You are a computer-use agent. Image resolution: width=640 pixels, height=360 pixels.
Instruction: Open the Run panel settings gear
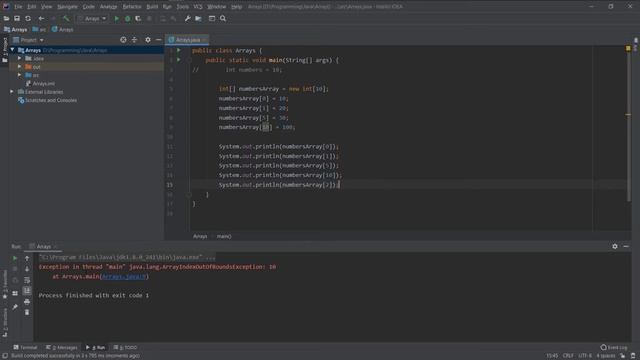pos(615,246)
